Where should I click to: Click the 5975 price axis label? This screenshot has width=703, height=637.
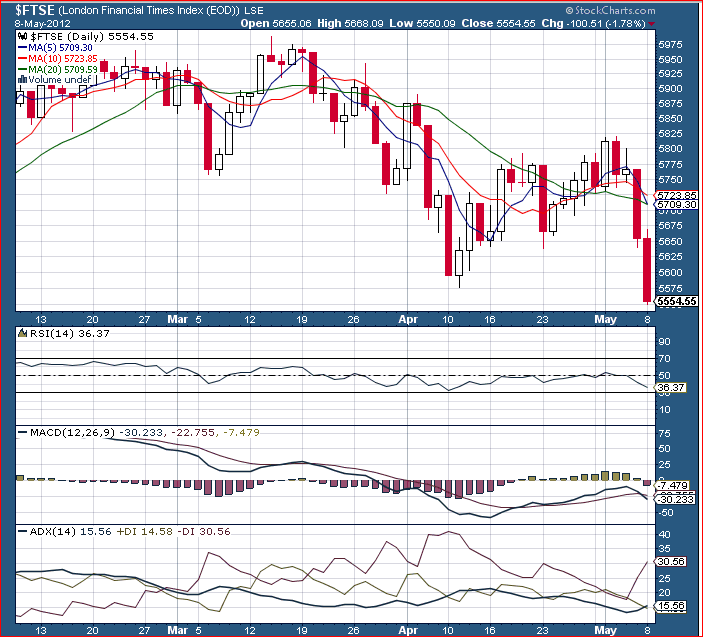coord(670,44)
